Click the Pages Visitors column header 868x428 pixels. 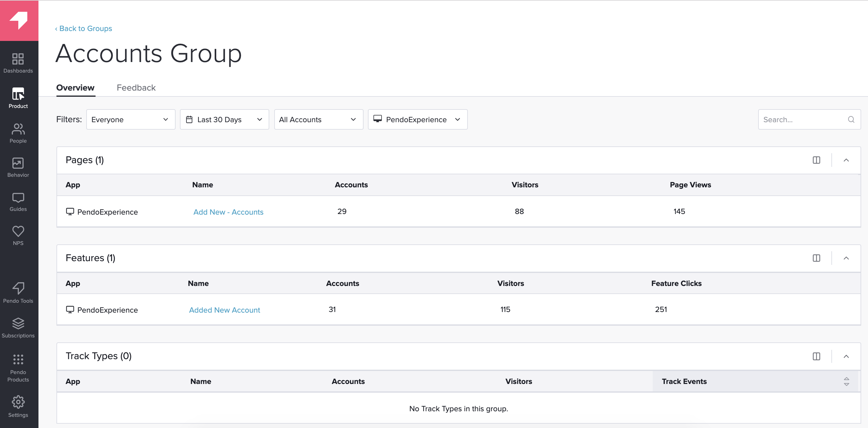pos(525,185)
